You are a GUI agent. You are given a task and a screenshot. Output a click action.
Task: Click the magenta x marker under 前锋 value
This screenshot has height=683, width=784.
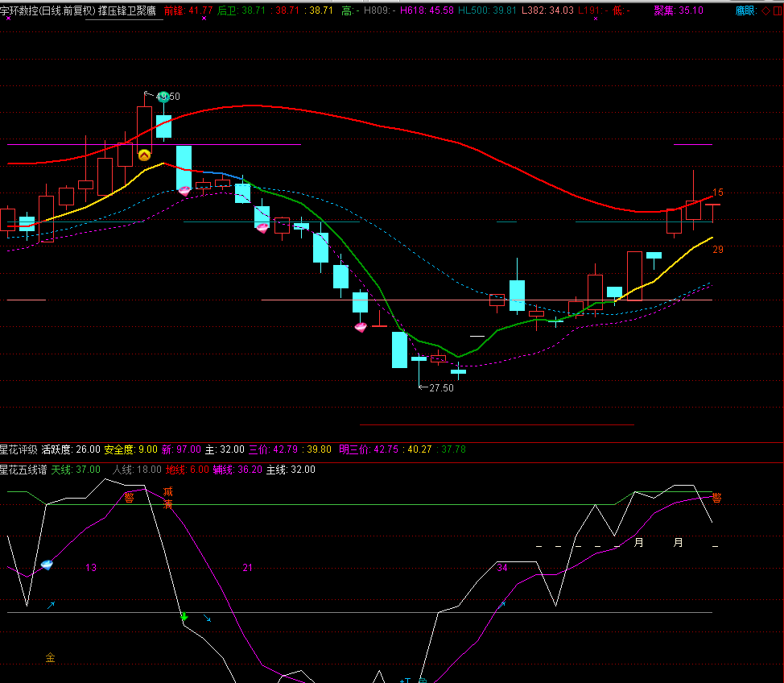pos(204,19)
